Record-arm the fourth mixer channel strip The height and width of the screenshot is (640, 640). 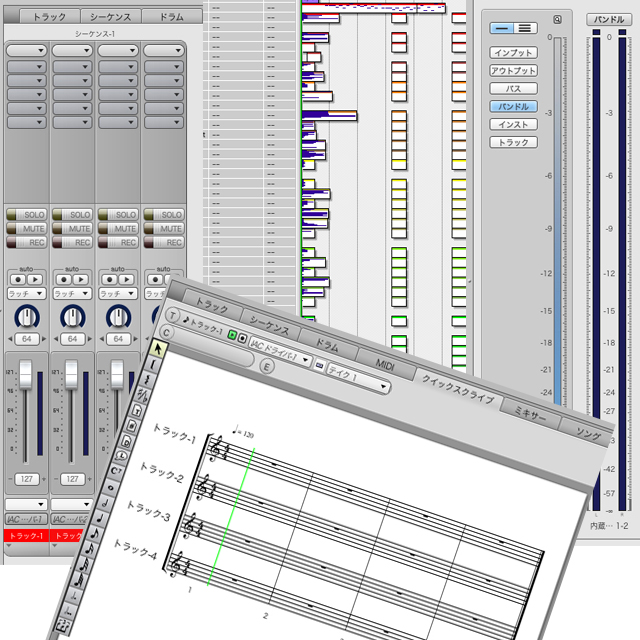164,242
